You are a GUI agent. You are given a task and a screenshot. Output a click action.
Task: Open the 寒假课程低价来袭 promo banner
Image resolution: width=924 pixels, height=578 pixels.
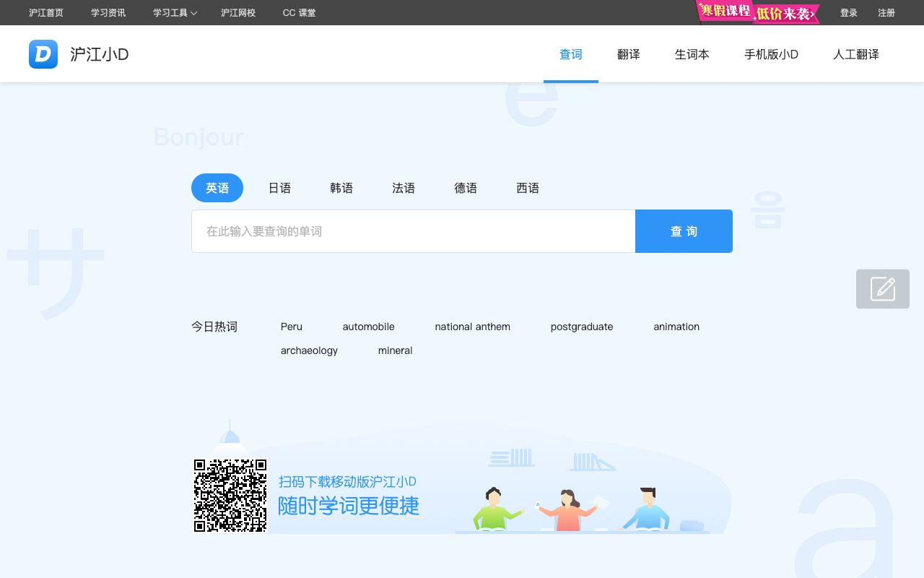757,12
